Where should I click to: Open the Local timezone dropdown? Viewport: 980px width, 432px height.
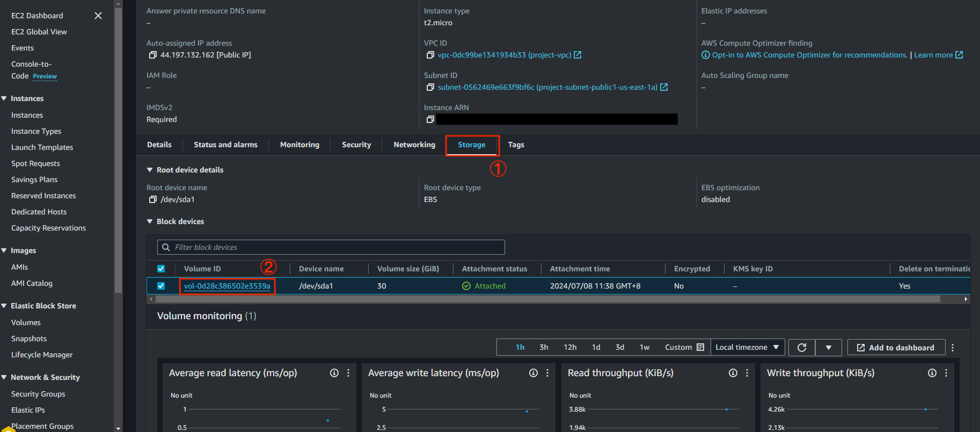(748, 348)
